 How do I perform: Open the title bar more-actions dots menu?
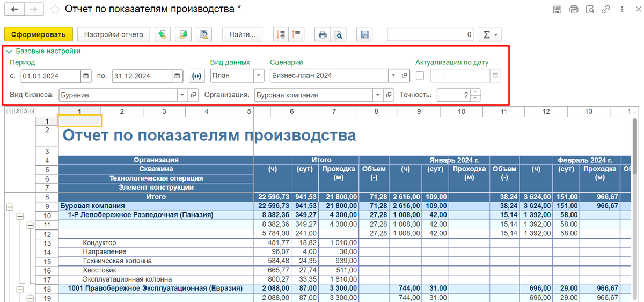tap(621, 9)
